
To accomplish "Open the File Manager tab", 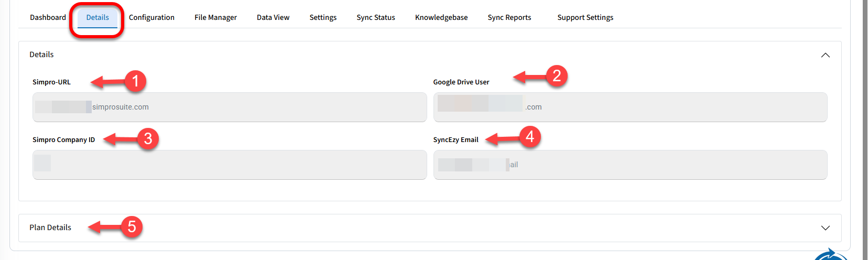I will coord(215,17).
